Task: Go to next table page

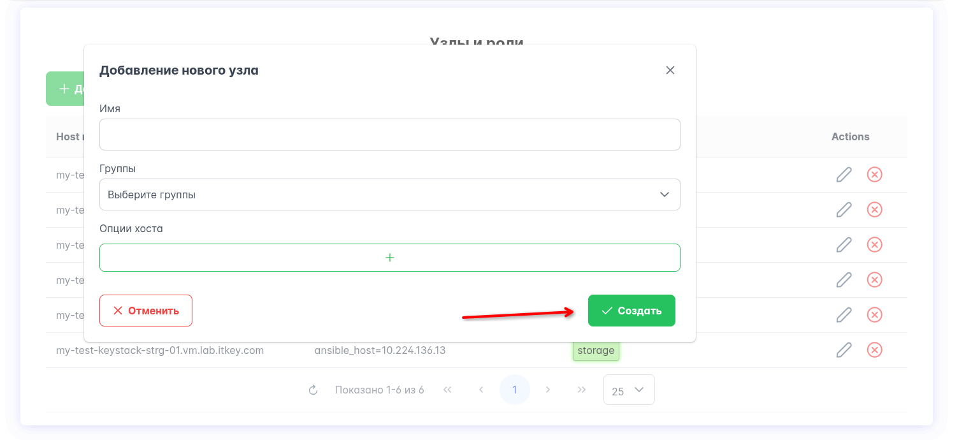Action: point(548,390)
